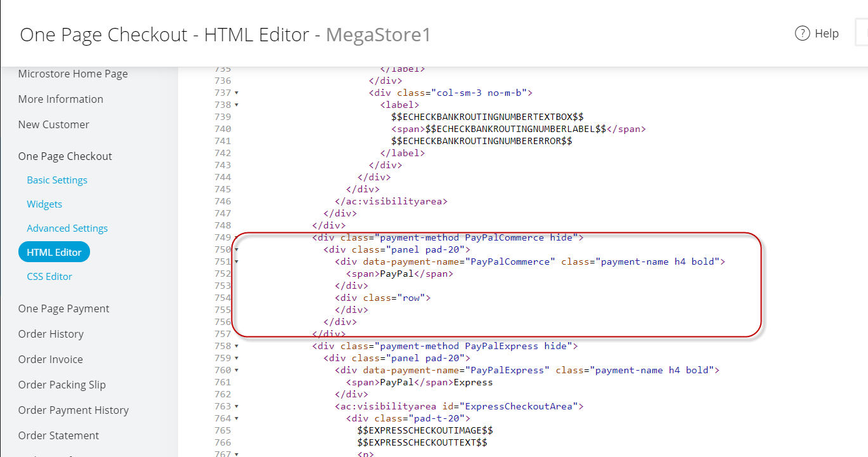This screenshot has height=457, width=868.
Task: Open Widgets sub-item
Action: pos(44,204)
